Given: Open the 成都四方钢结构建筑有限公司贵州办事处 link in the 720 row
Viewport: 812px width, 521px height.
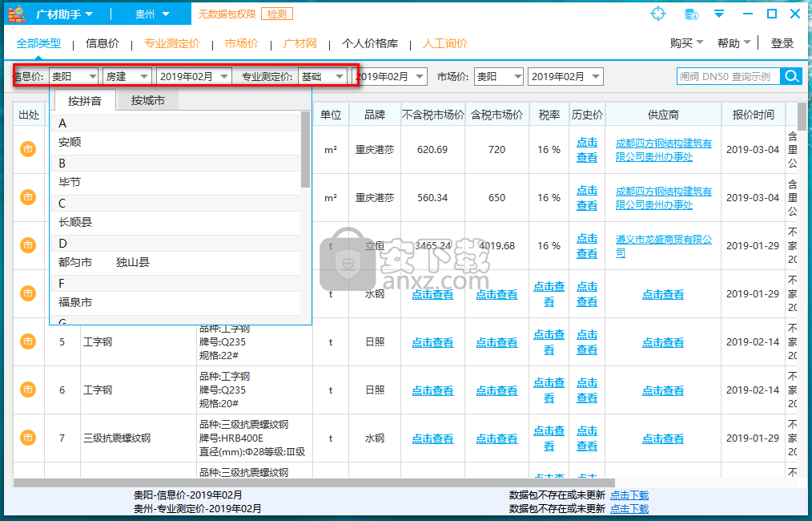Looking at the screenshot, I should (x=663, y=150).
